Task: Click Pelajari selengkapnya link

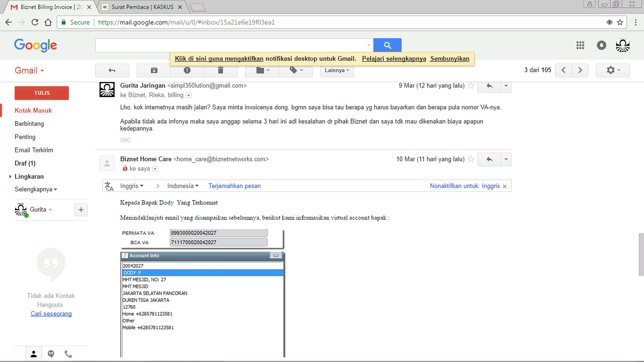Action: click(394, 59)
